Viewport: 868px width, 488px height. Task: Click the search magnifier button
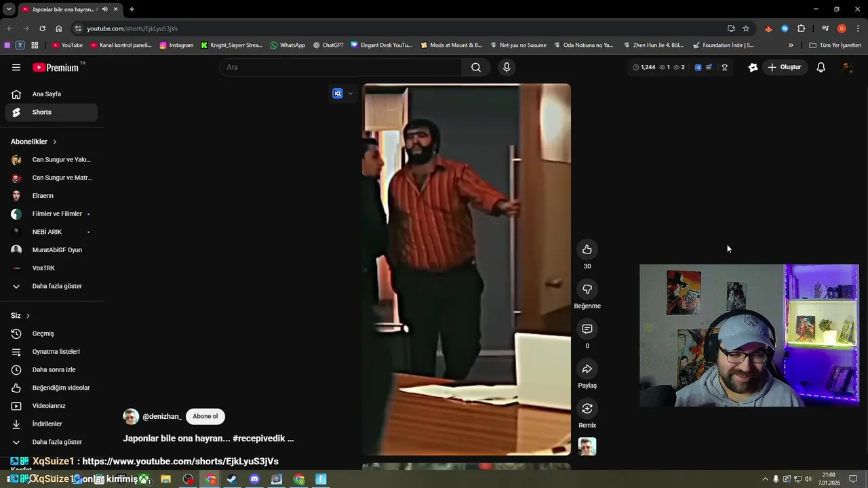(x=476, y=67)
